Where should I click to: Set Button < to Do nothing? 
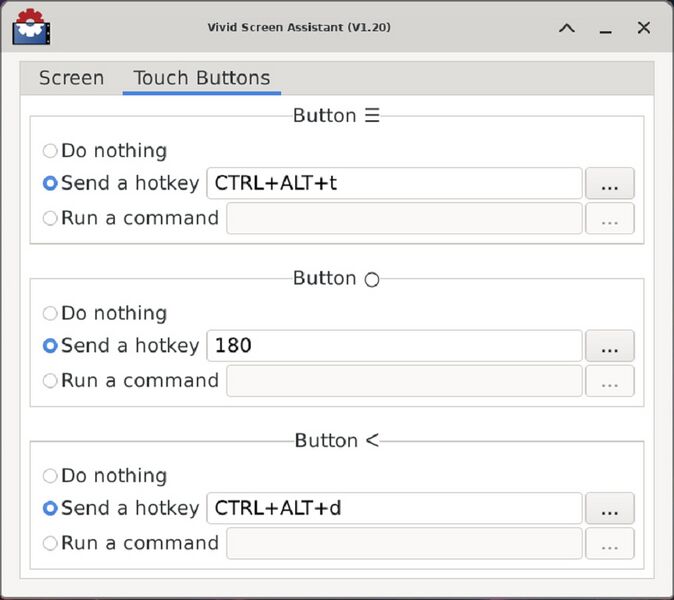coord(50,476)
